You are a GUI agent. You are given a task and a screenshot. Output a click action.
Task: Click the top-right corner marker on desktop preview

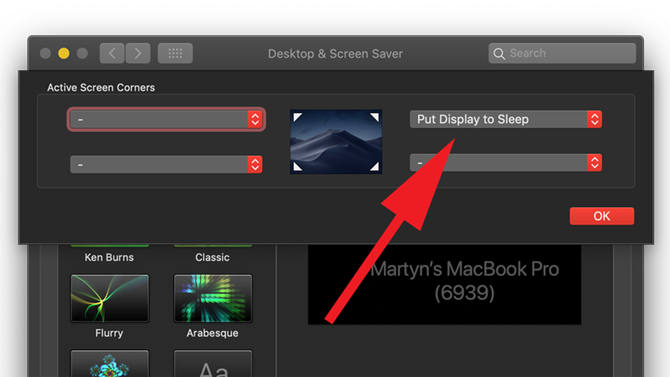click(x=374, y=117)
